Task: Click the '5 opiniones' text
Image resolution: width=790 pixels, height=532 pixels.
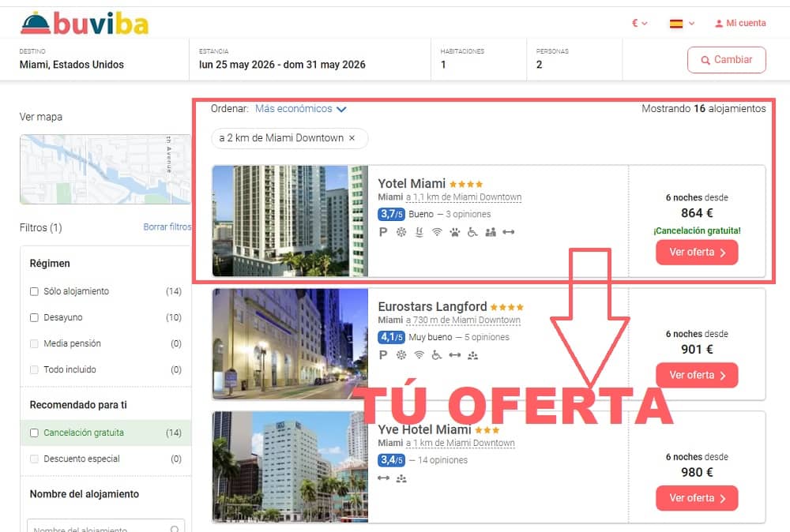Action: coord(487,337)
